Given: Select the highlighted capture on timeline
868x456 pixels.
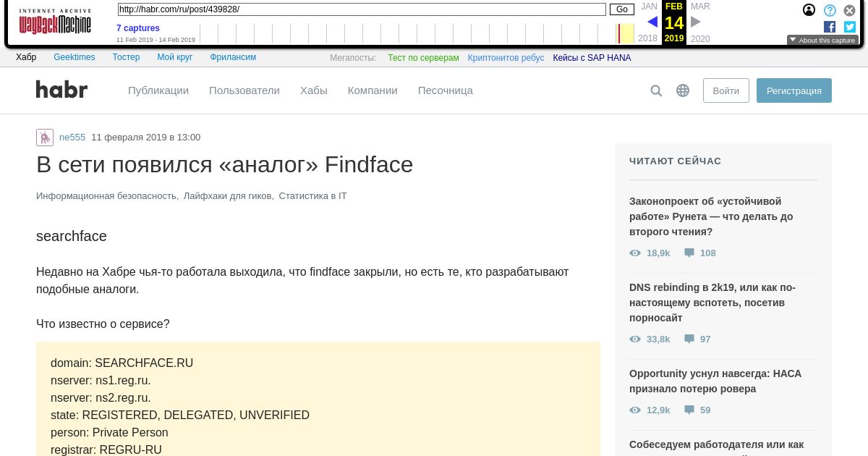Looking at the screenshot, I should click(620, 33).
